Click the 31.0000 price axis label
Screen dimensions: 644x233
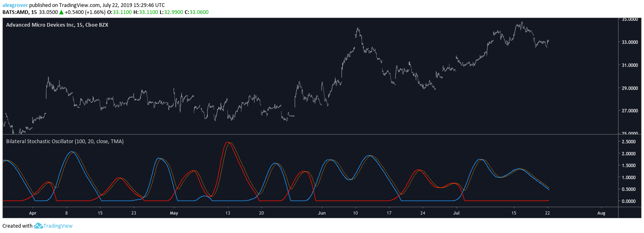[630, 65]
